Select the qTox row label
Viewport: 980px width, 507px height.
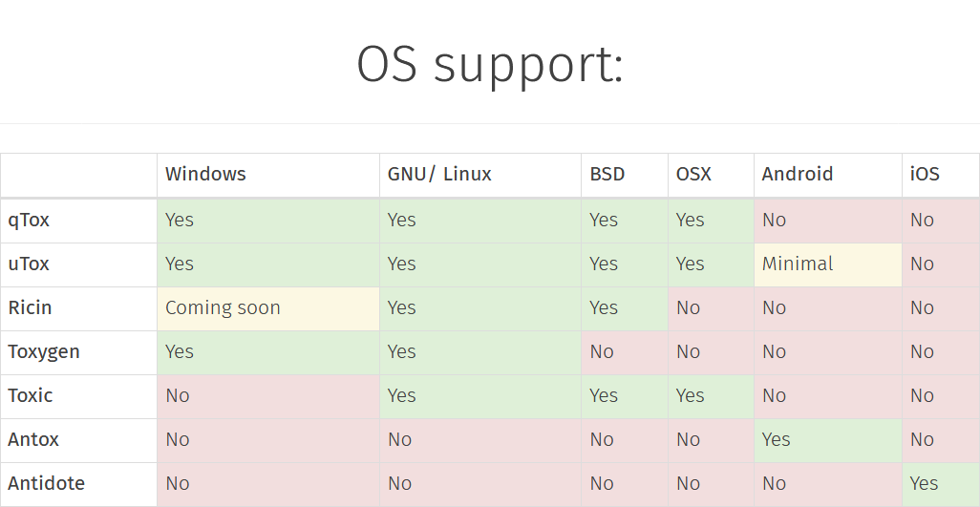(29, 221)
